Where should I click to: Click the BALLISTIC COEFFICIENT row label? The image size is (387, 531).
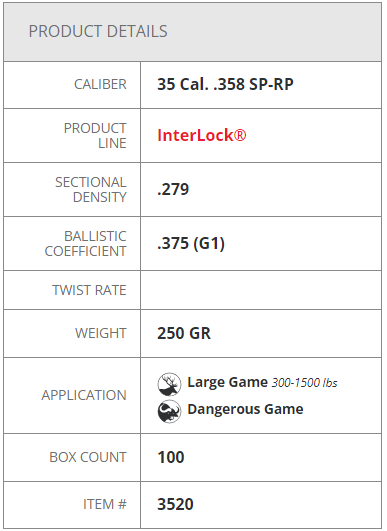(85, 244)
